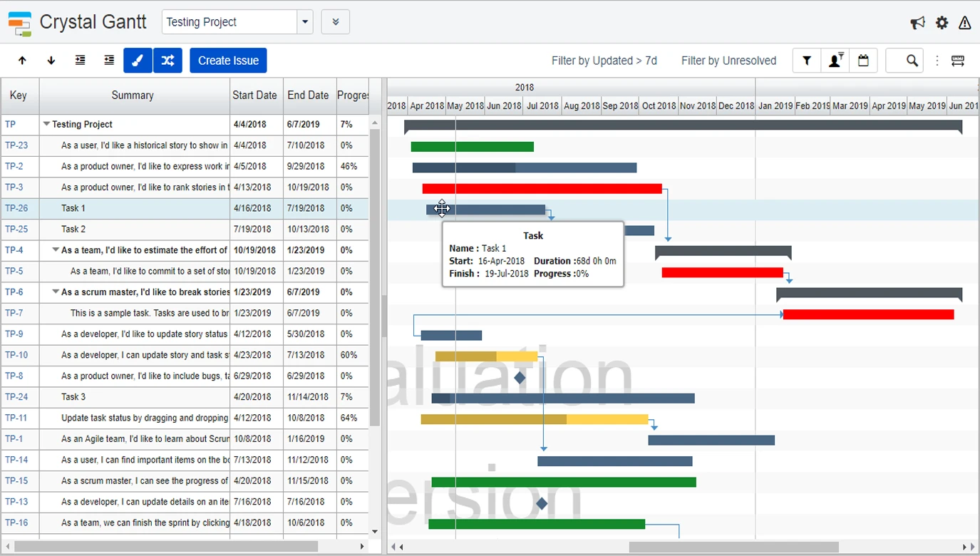Open the Testing Project dropdown arrow
980x556 pixels.
[x=305, y=22]
